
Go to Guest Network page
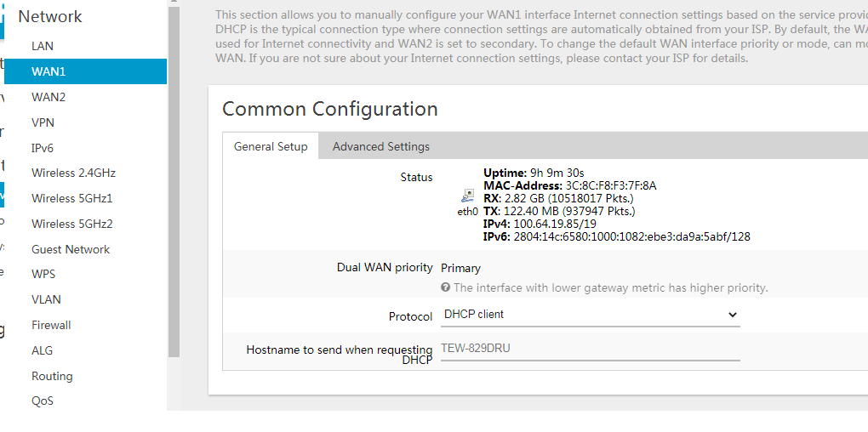click(71, 249)
